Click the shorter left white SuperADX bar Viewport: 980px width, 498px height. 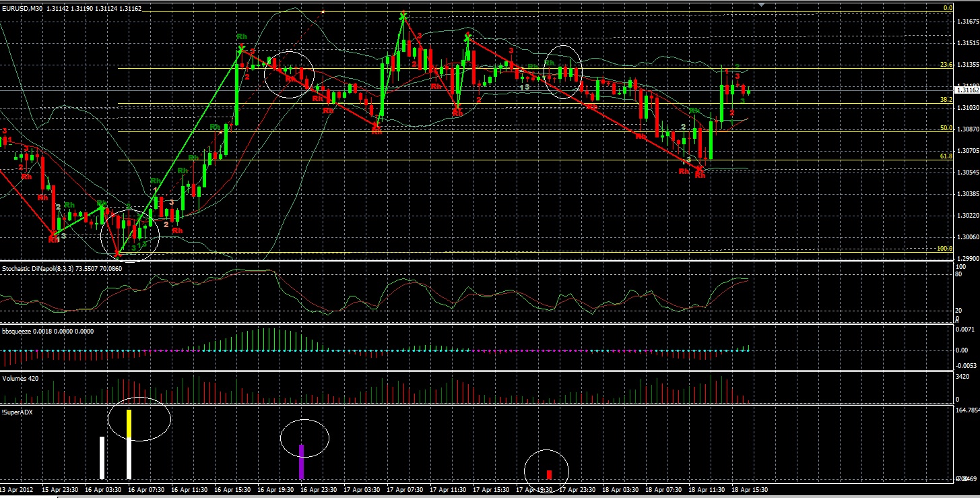tap(102, 458)
